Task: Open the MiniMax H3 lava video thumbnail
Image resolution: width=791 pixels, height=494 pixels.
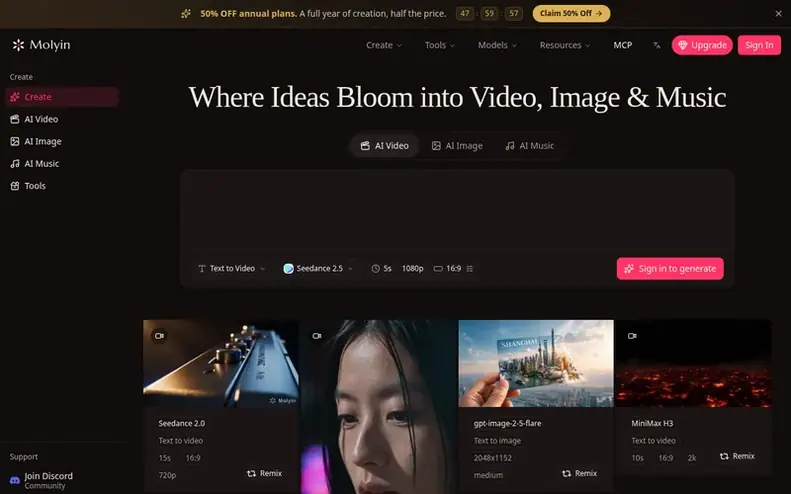Action: tap(694, 363)
